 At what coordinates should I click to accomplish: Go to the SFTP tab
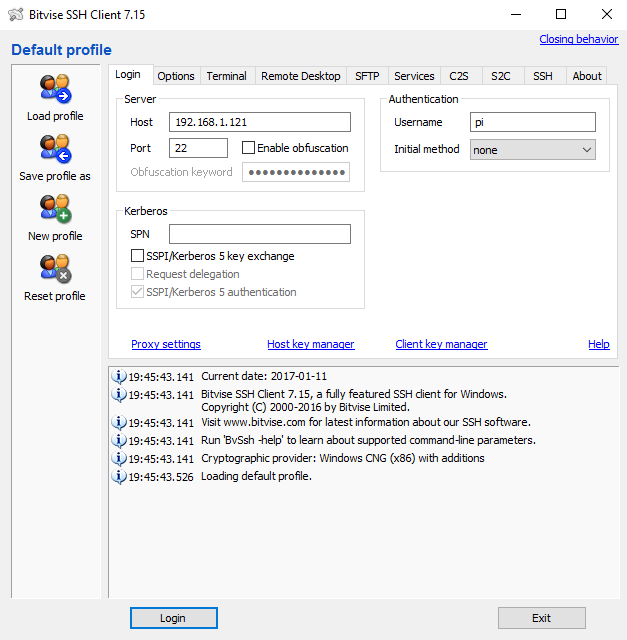pyautogui.click(x=367, y=76)
